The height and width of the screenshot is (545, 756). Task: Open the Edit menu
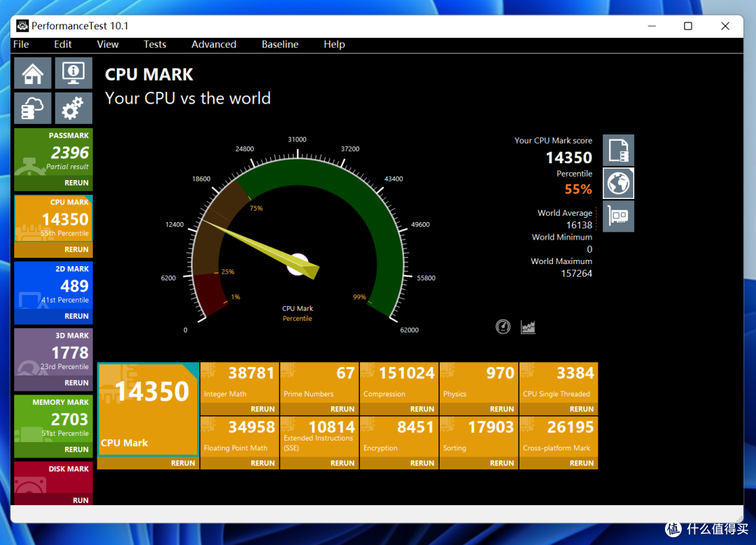tap(63, 44)
